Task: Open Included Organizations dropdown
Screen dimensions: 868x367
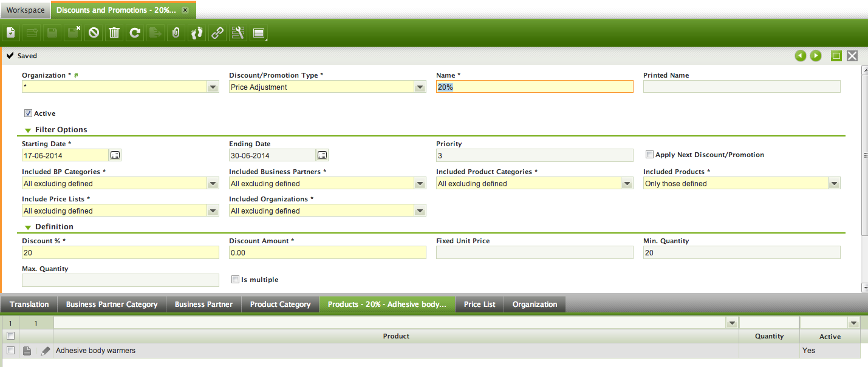Action: coord(420,211)
